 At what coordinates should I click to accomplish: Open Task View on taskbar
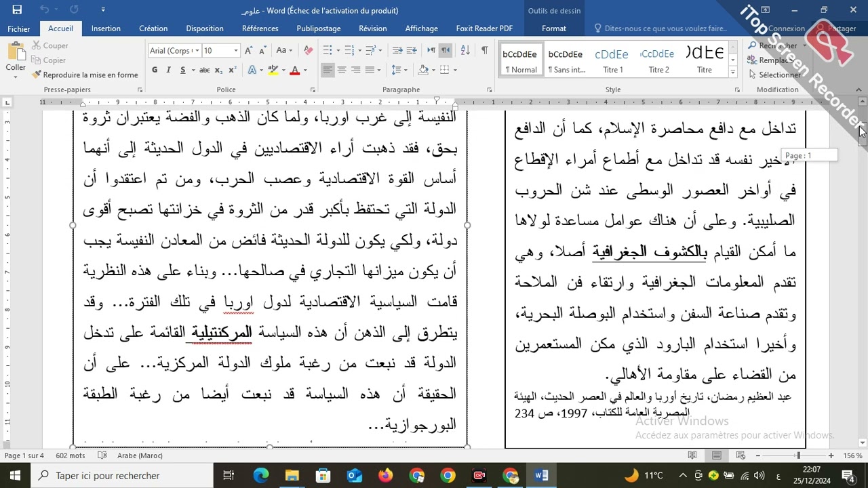click(x=229, y=476)
